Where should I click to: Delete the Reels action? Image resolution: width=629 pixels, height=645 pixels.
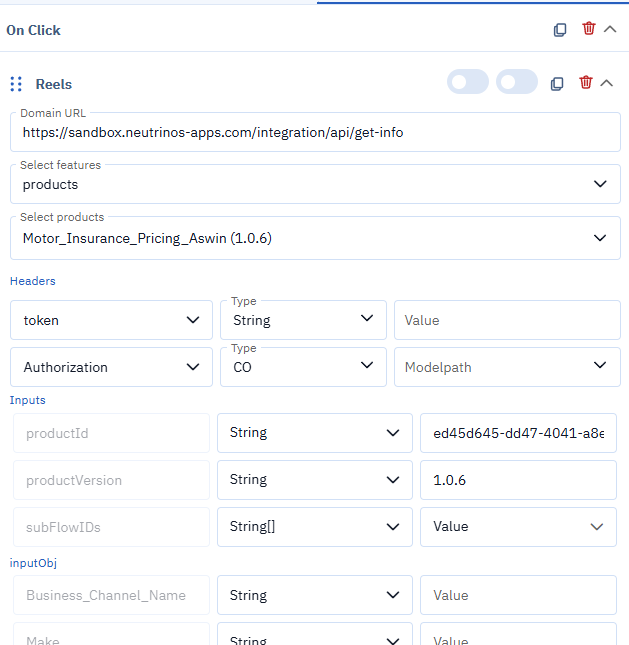click(586, 83)
